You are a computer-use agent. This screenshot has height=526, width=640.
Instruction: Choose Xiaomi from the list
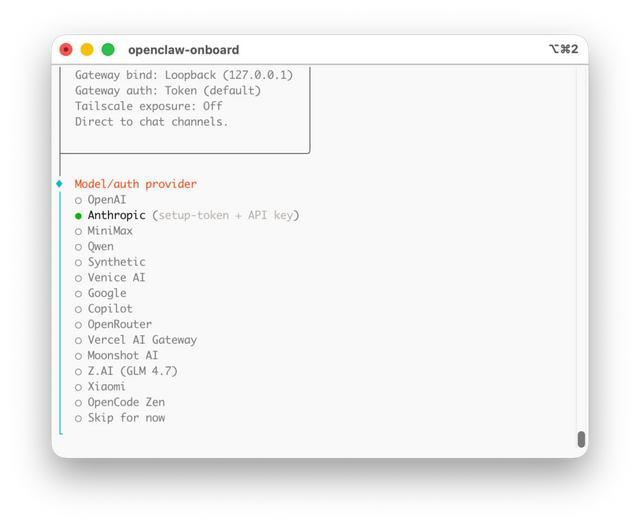(x=106, y=386)
